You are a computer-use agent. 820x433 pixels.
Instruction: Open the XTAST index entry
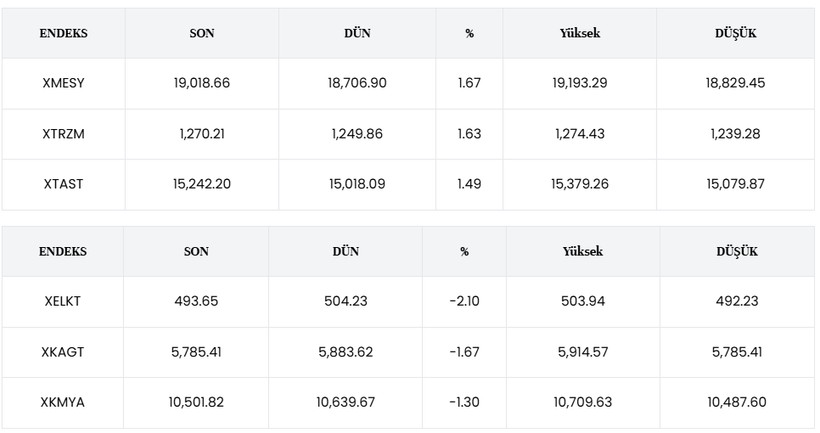click(64, 184)
